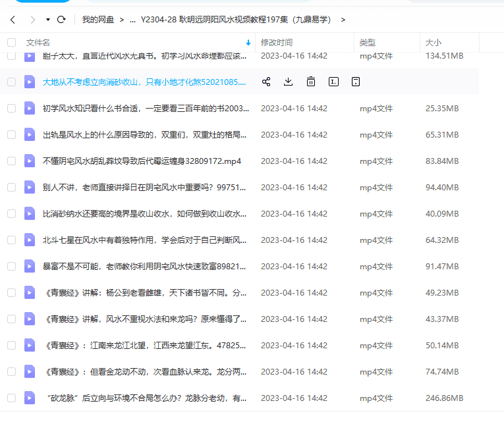Open the navigation history dropdown arrow
Image resolution: width=504 pixels, height=424 pixels.
click(x=48, y=20)
